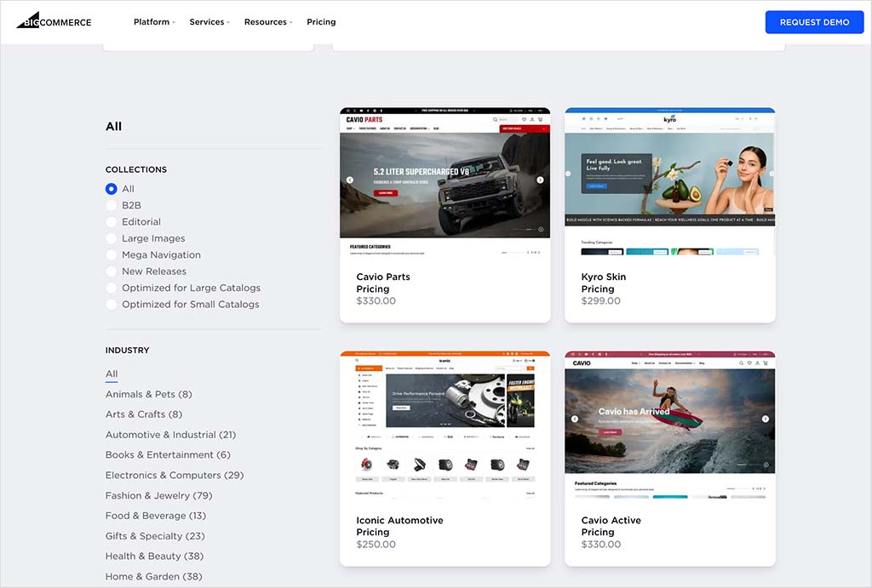Select the Editorial collection radio button
This screenshot has width=872, height=588.
112,222
